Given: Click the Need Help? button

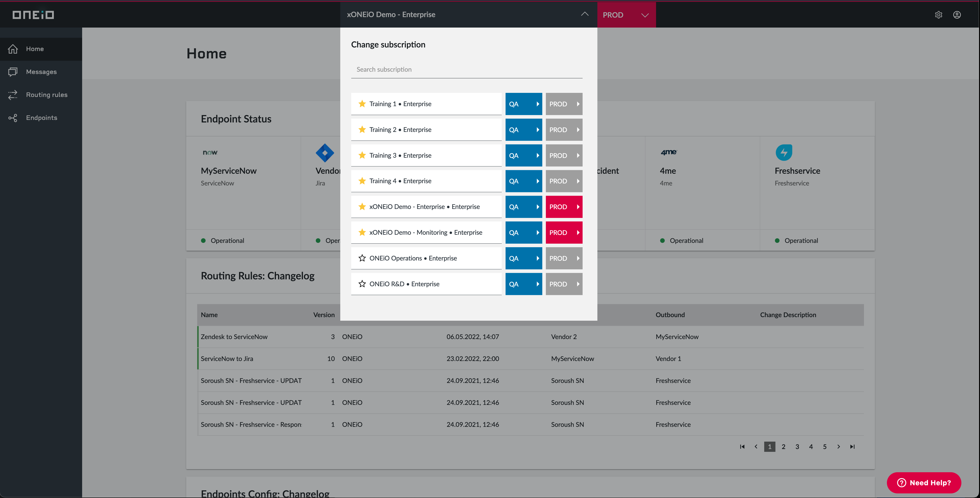Looking at the screenshot, I should tap(924, 482).
